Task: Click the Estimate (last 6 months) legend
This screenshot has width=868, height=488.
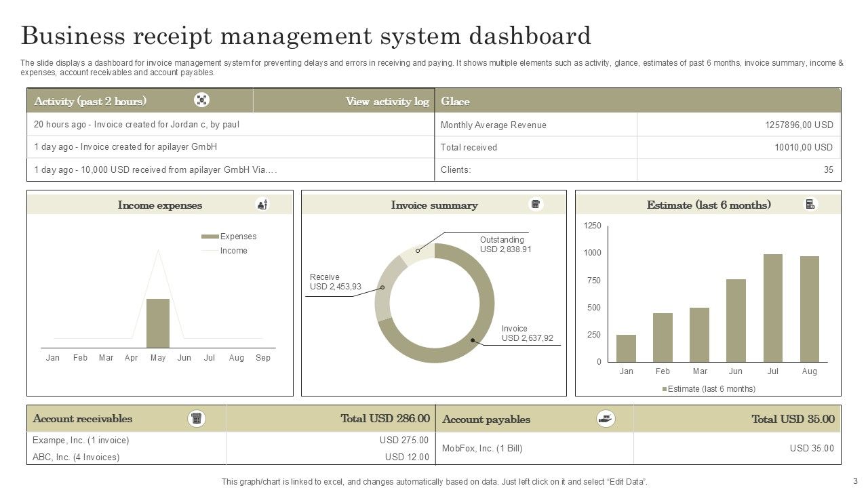Action: click(x=707, y=389)
